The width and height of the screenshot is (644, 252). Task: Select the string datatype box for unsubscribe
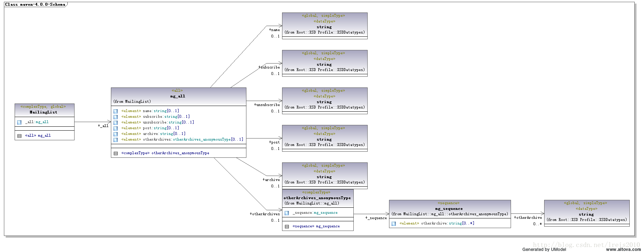tap(324, 101)
